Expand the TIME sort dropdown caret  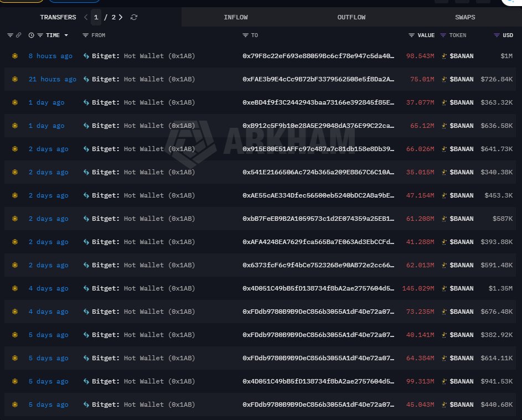coord(66,35)
